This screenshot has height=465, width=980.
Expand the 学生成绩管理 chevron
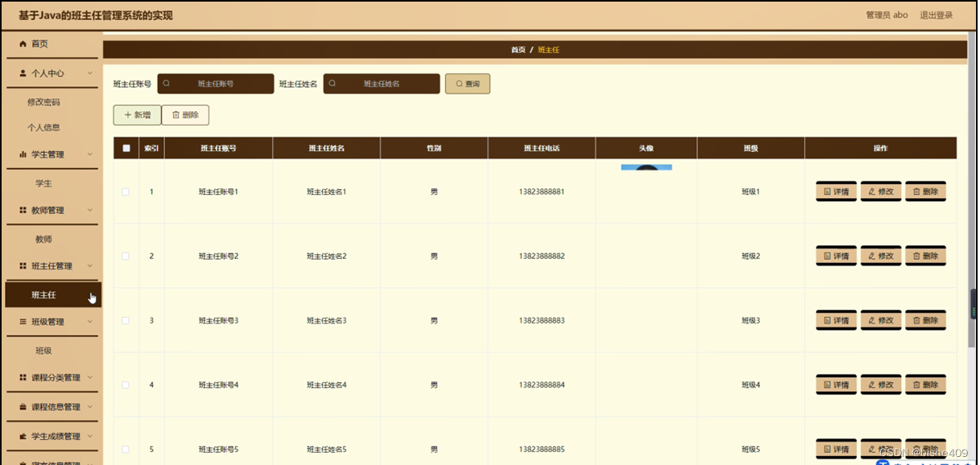pyautogui.click(x=89, y=437)
